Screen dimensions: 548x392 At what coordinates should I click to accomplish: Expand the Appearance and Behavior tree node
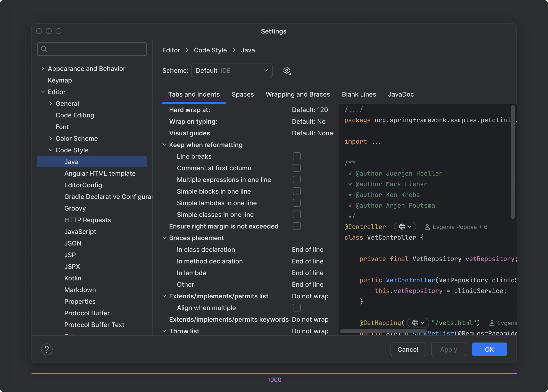coord(43,68)
